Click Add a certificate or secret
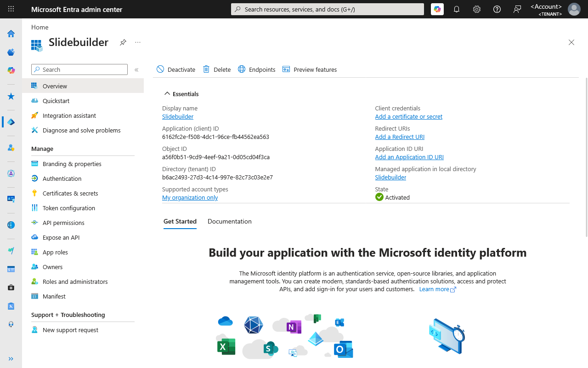The height and width of the screenshot is (368, 588). tap(409, 116)
